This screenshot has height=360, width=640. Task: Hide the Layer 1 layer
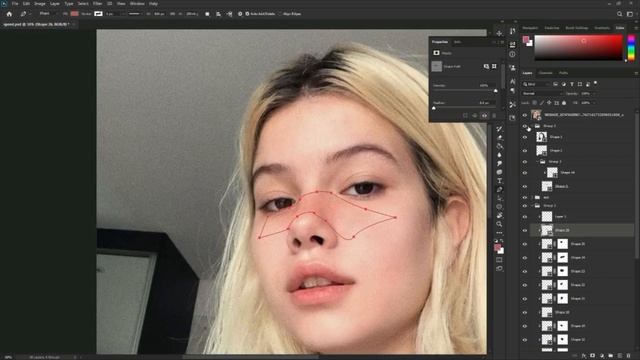[525, 217]
